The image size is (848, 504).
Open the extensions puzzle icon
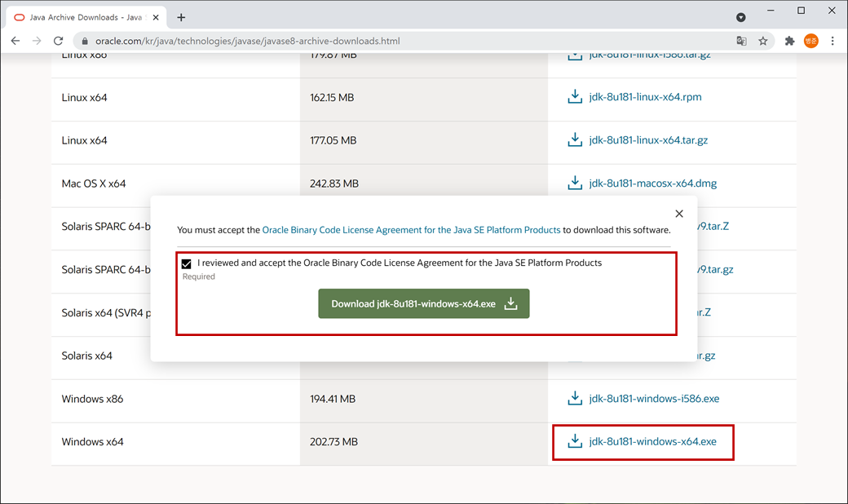pyautogui.click(x=789, y=41)
